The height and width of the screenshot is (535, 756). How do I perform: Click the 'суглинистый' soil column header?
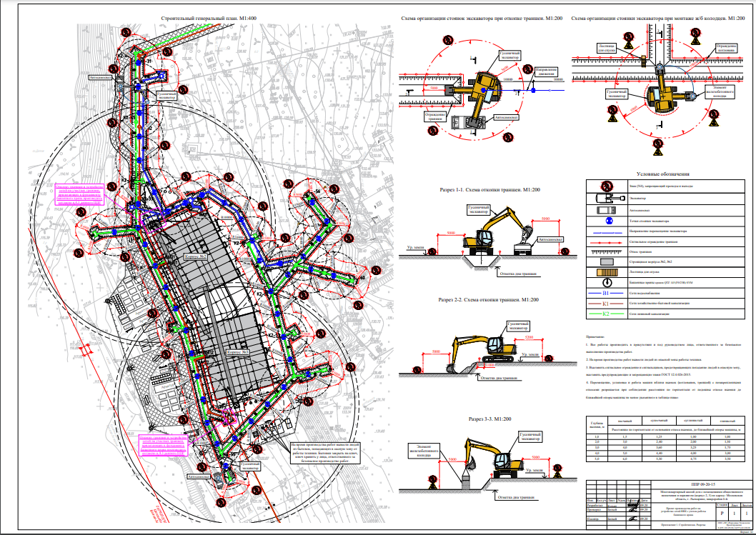coord(694,421)
